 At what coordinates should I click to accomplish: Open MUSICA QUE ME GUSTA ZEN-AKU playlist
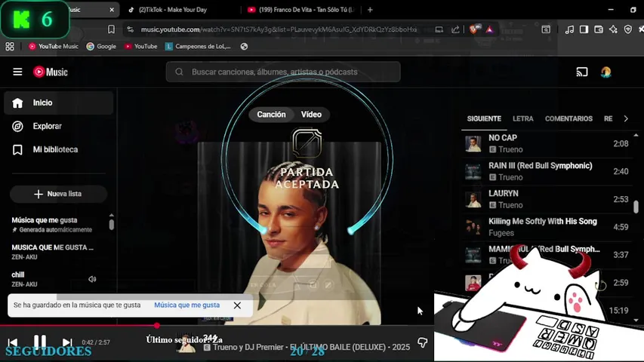tap(57, 252)
